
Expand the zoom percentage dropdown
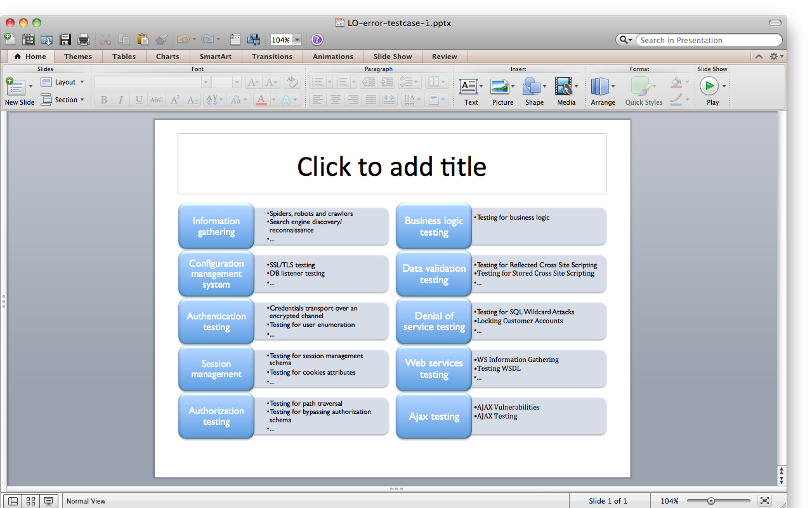click(x=296, y=39)
